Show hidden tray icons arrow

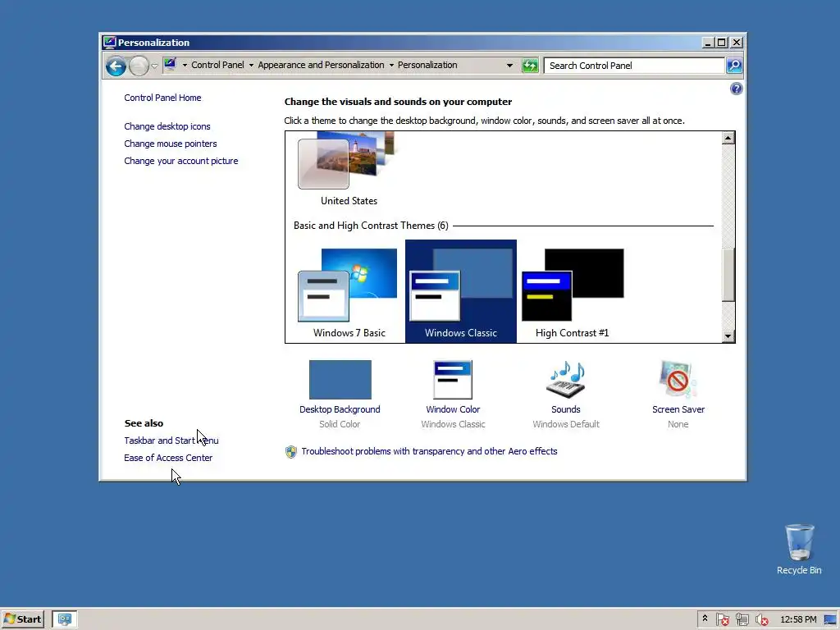[x=705, y=619]
